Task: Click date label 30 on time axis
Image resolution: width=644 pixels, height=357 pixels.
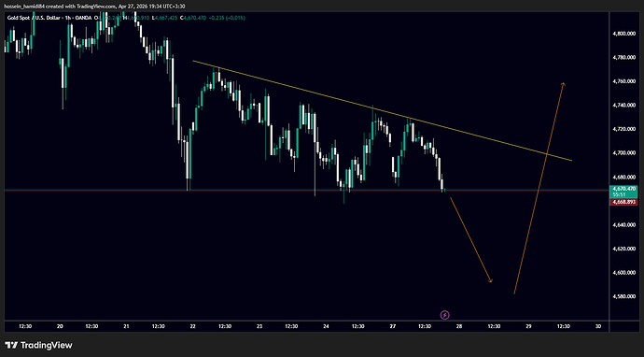Action: [x=597, y=326]
